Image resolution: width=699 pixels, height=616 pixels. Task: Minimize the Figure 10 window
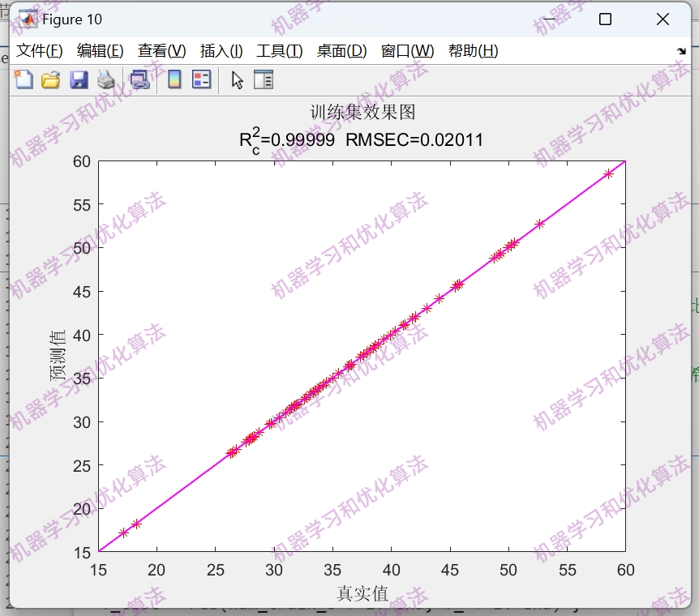tap(549, 19)
